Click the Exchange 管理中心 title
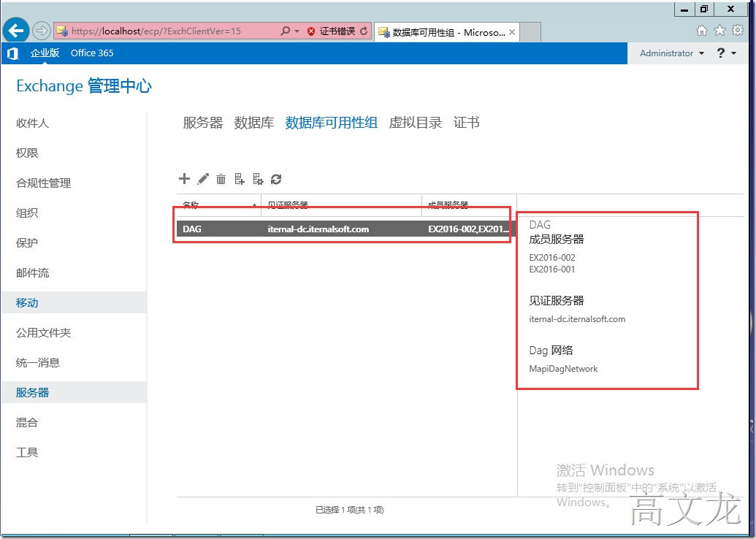756x539 pixels. pos(84,85)
